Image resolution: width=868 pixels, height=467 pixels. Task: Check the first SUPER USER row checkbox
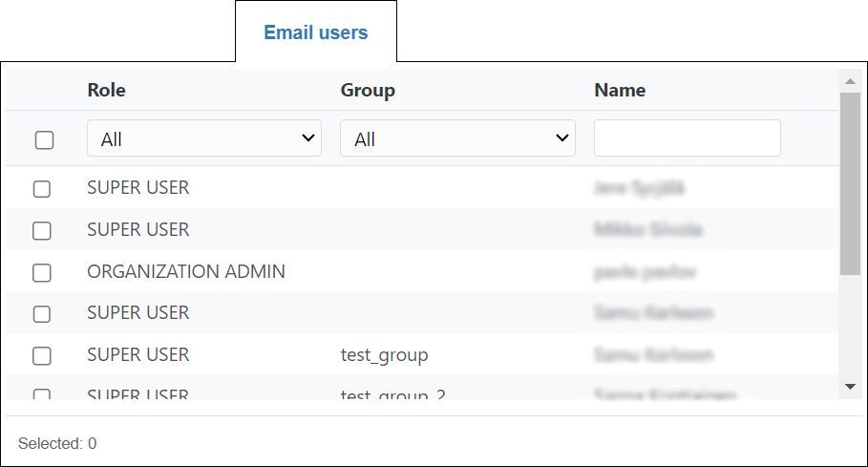point(42,188)
